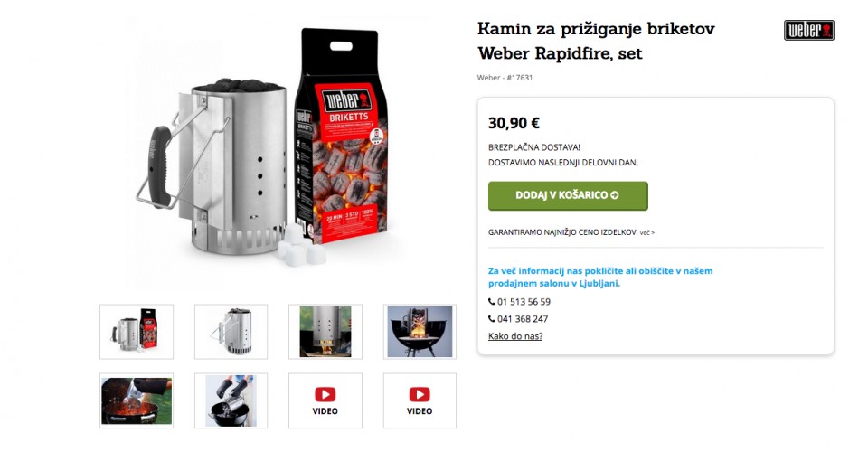Call mobile number 041 368 247
The image size is (868, 452).
[x=523, y=319]
